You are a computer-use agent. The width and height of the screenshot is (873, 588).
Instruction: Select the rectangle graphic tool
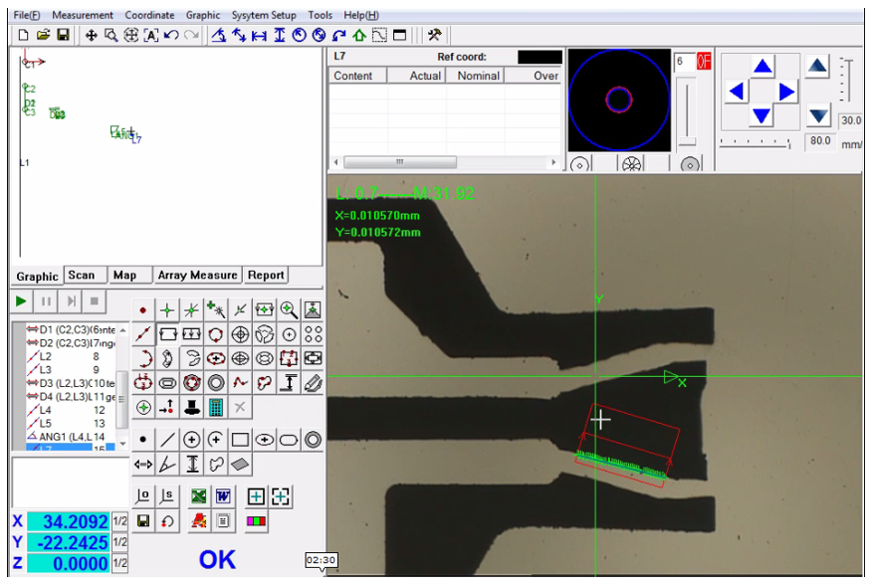[240, 439]
